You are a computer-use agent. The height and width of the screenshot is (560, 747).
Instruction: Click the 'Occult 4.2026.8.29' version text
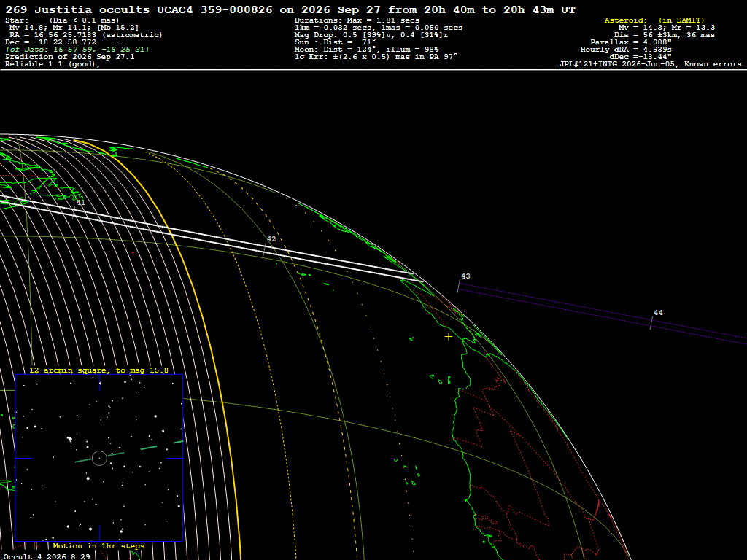pyautogui.click(x=47, y=556)
